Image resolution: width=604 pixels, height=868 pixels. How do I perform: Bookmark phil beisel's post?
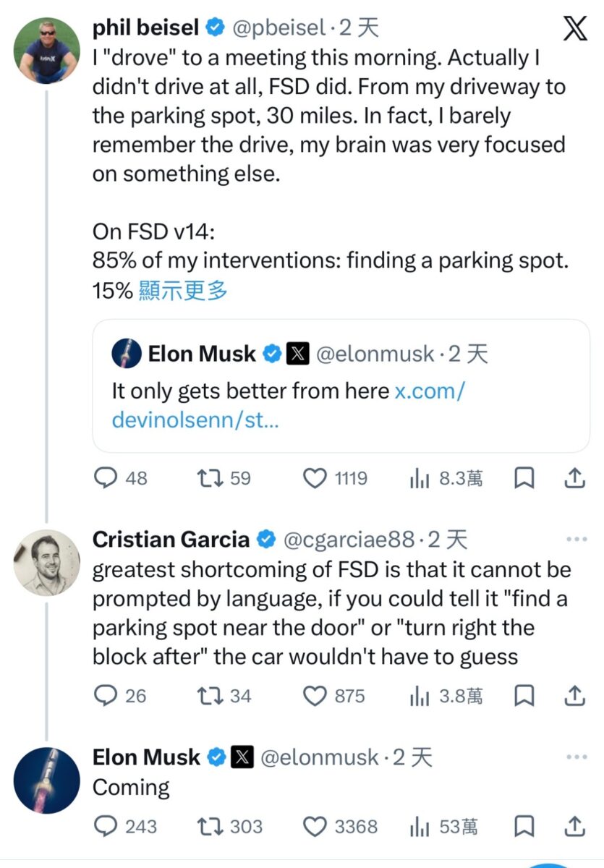tap(524, 478)
